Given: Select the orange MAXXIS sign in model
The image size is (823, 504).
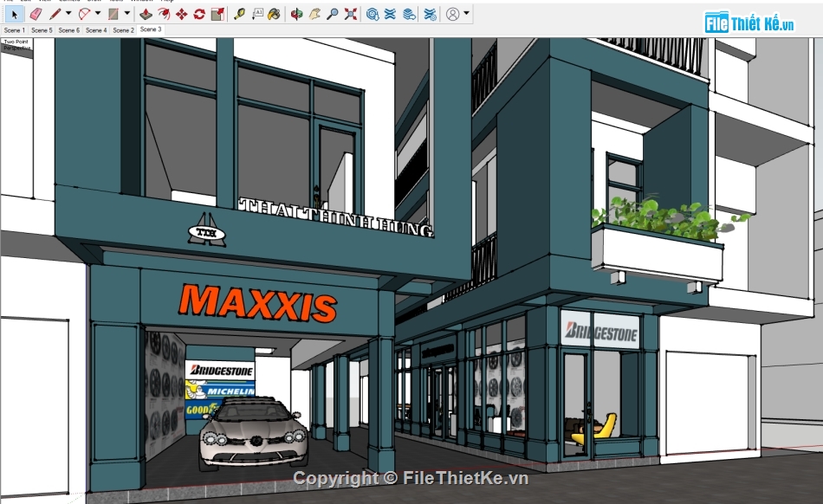Looking at the screenshot, I should [257, 302].
